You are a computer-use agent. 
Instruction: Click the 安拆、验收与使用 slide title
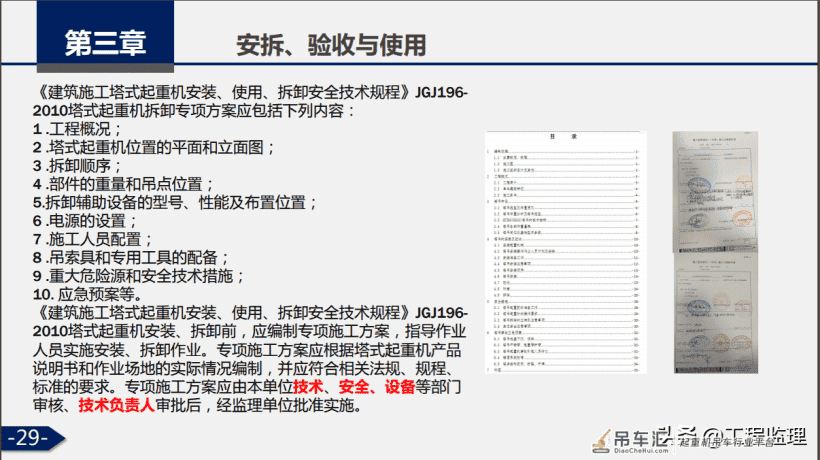pos(331,45)
